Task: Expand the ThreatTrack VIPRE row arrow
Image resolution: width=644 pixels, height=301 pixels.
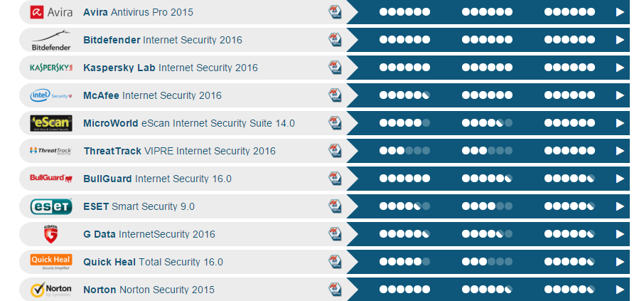Action: coord(620,151)
